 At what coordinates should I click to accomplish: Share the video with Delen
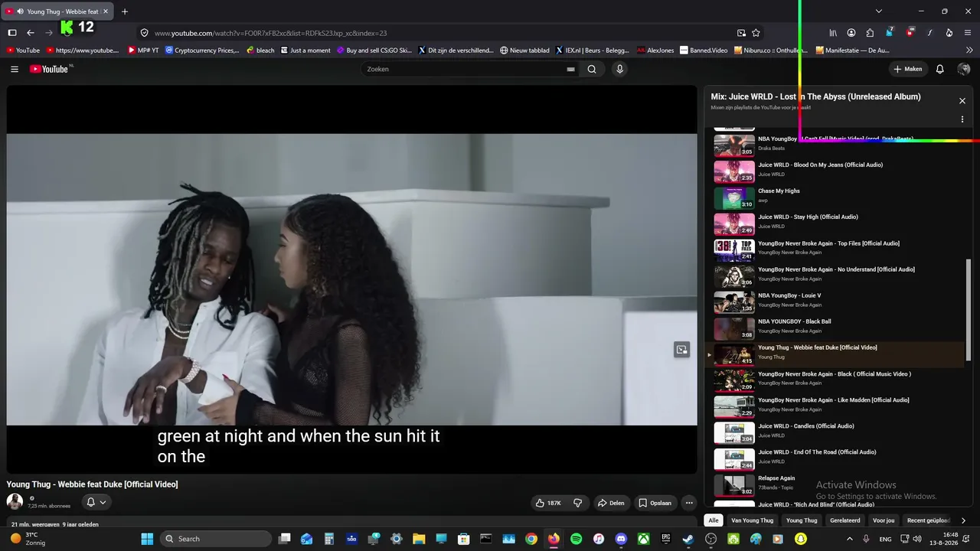point(611,503)
